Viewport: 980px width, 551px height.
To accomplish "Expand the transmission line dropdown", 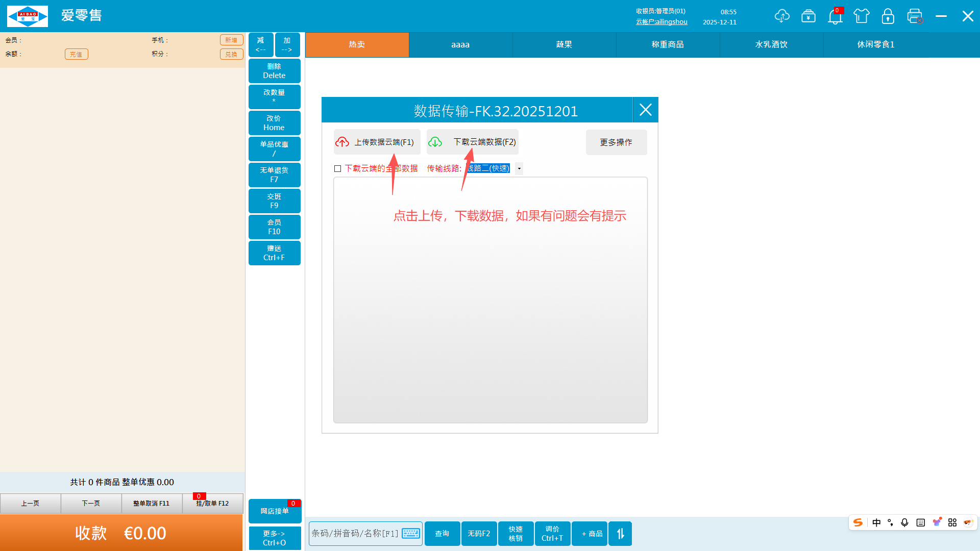I will (519, 169).
